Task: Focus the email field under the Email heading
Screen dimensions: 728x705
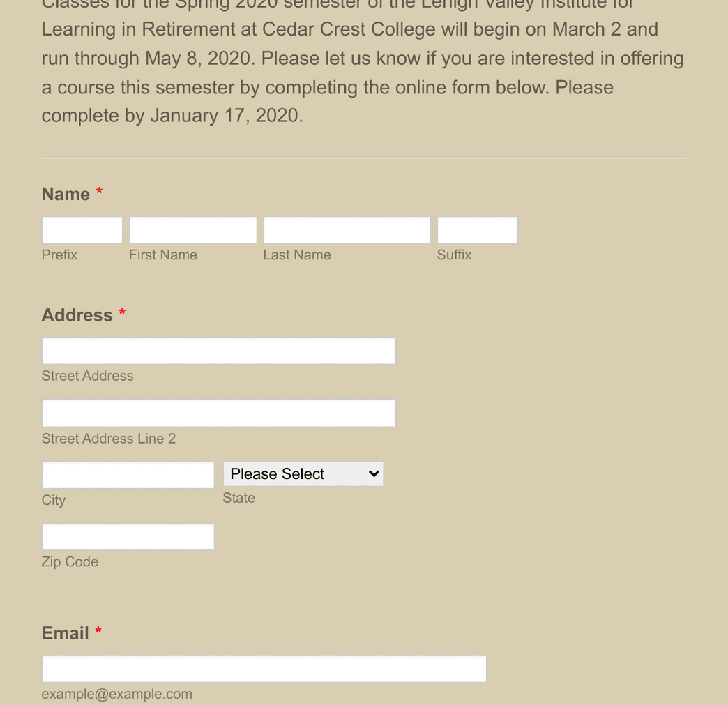Action: coord(264,668)
